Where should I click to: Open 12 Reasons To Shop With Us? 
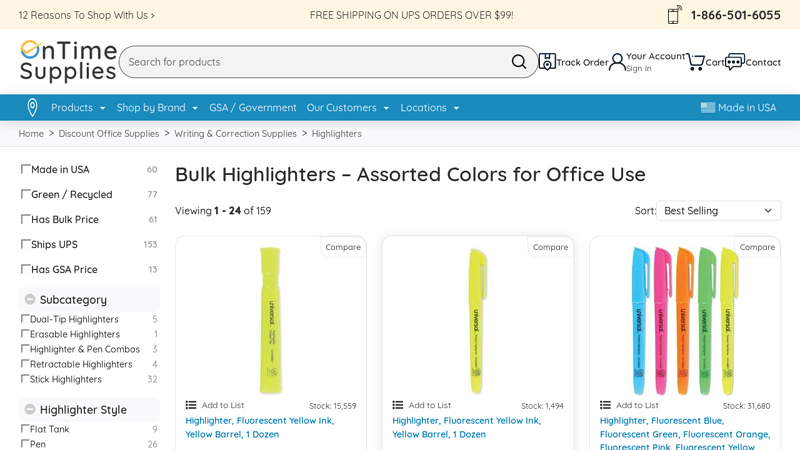(x=87, y=15)
